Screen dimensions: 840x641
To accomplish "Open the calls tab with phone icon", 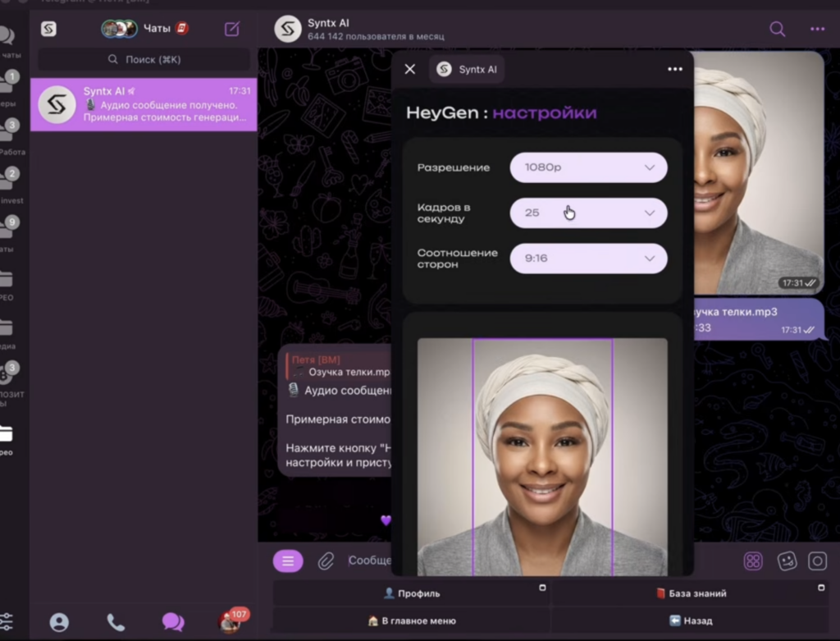I will [x=116, y=621].
